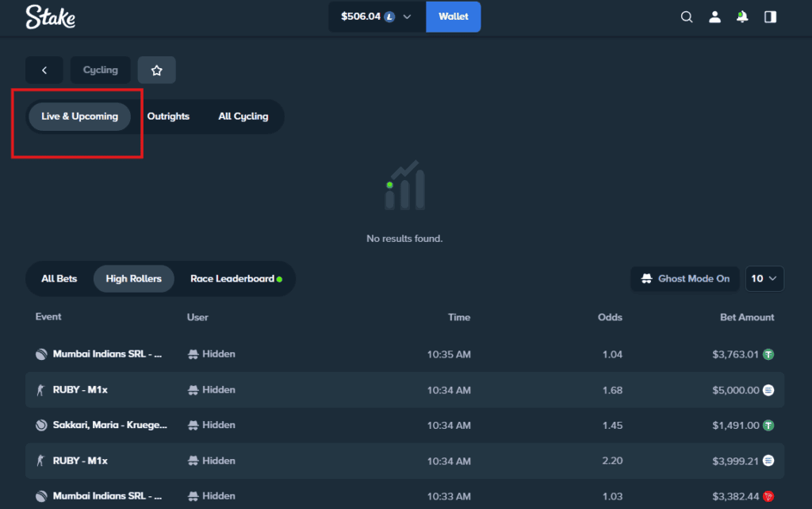The height and width of the screenshot is (509, 812).
Task: Click the cricket ball icon beside Mumbai Indians SRL
Action: tap(40, 354)
